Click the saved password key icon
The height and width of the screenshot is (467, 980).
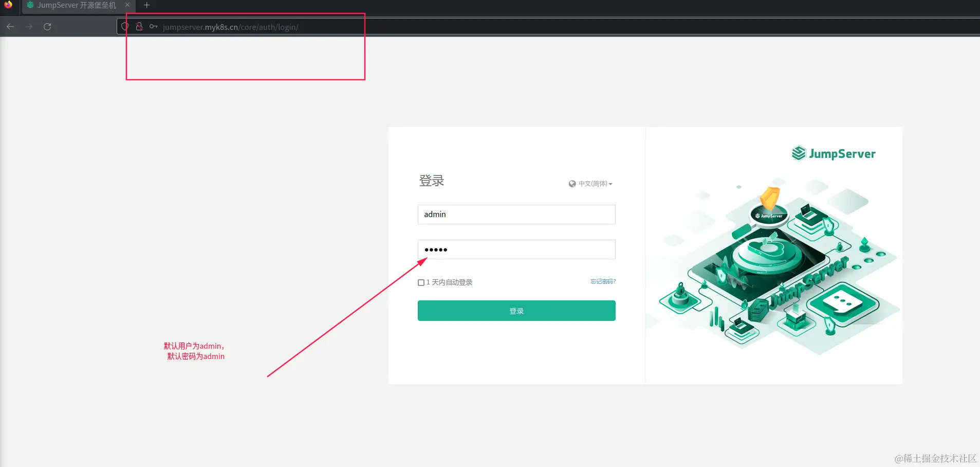click(x=153, y=27)
